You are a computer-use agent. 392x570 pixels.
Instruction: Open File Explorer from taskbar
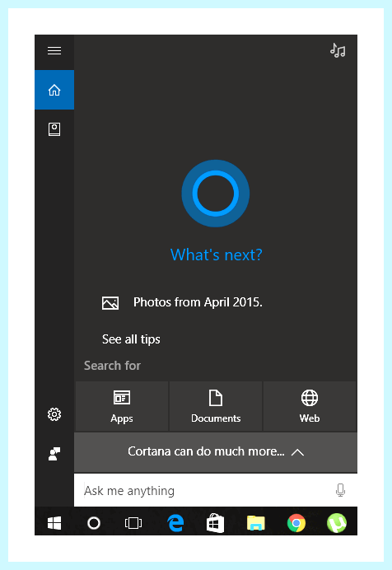click(x=256, y=523)
